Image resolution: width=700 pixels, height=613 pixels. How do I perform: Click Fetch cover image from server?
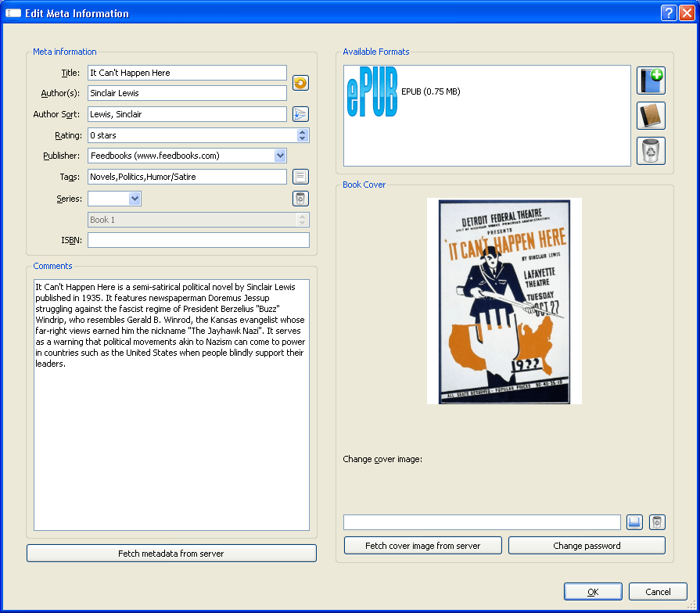[422, 546]
